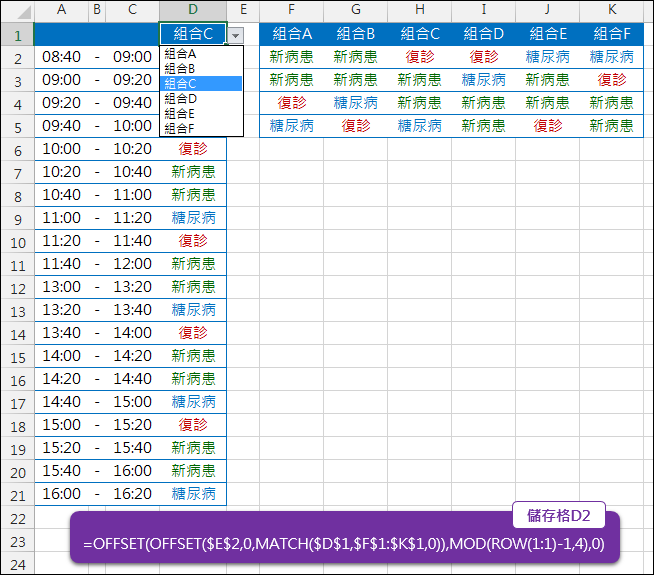Click the 13:00 start time cell
Viewport: 654px width, 575px height.
[61, 287]
